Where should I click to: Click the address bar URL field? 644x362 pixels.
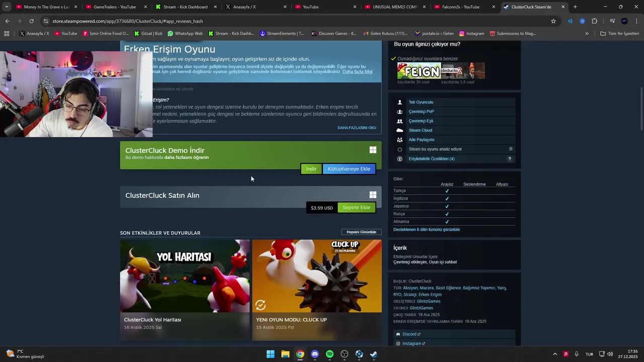[x=297, y=21]
